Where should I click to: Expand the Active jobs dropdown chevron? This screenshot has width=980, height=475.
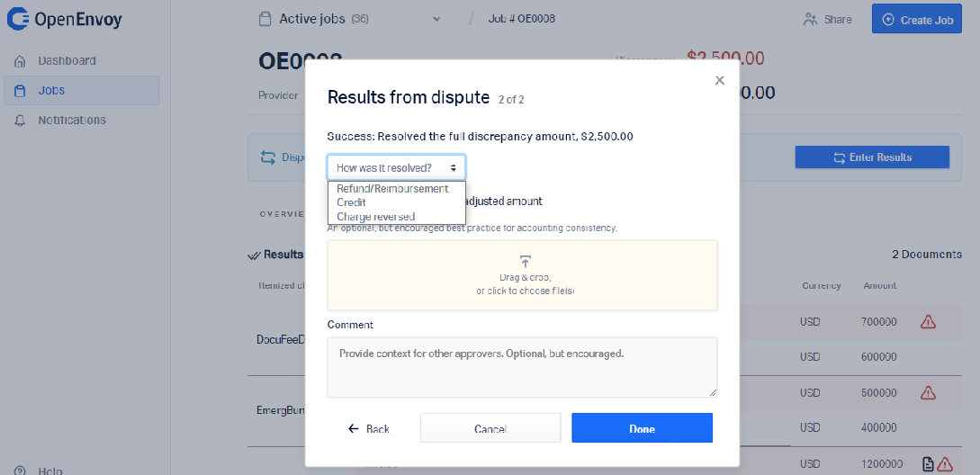tap(436, 19)
